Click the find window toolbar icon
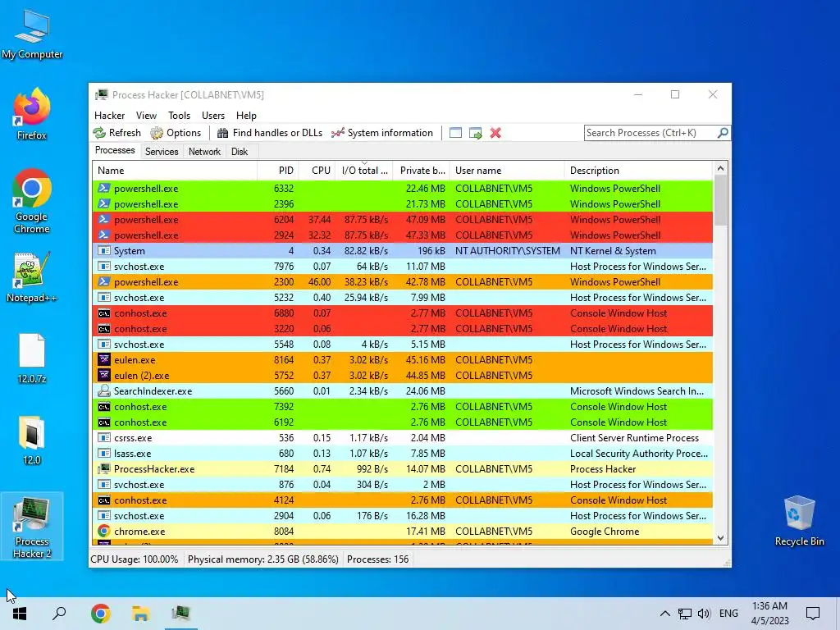840x630 pixels. pos(455,133)
